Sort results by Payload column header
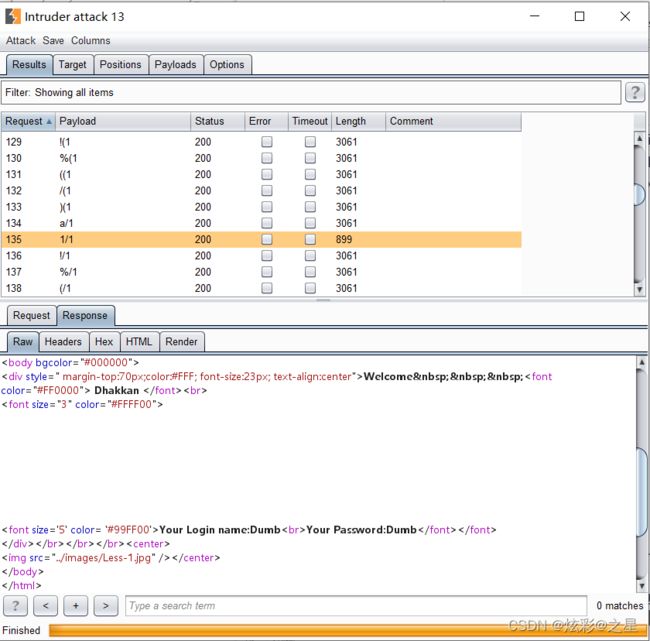Screen dimensions: 650x641 click(123, 121)
